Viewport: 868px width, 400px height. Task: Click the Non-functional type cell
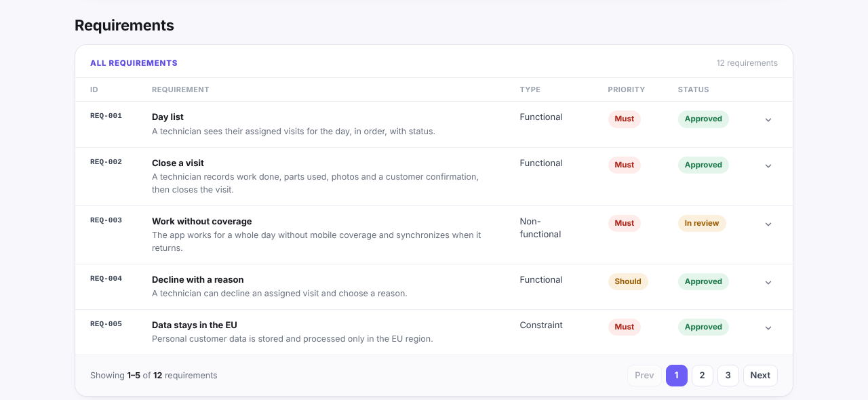click(x=540, y=228)
